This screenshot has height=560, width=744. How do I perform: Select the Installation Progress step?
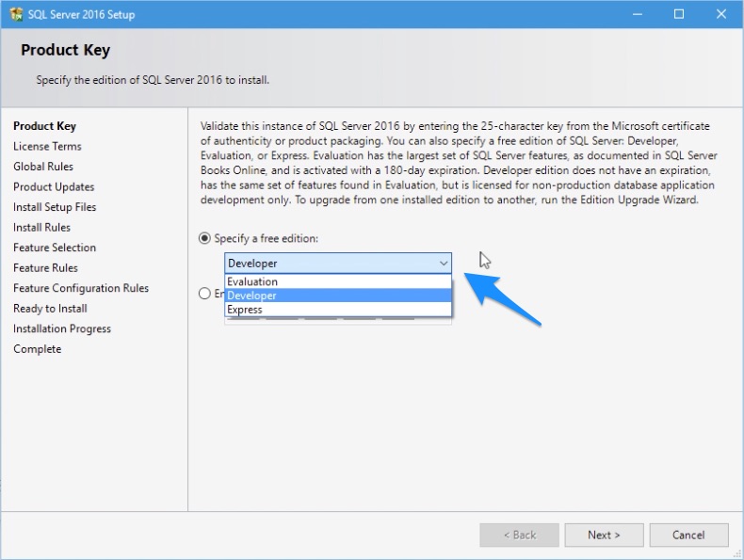(62, 328)
